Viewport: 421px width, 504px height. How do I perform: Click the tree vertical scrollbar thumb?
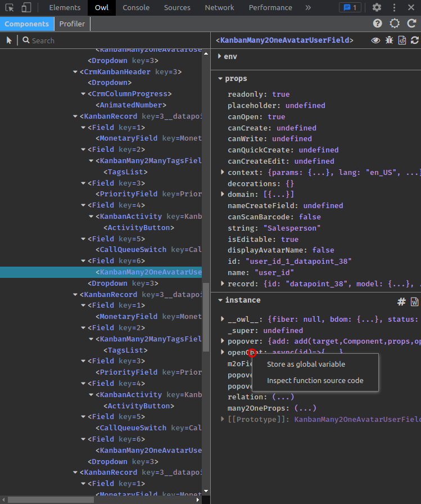[x=206, y=317]
